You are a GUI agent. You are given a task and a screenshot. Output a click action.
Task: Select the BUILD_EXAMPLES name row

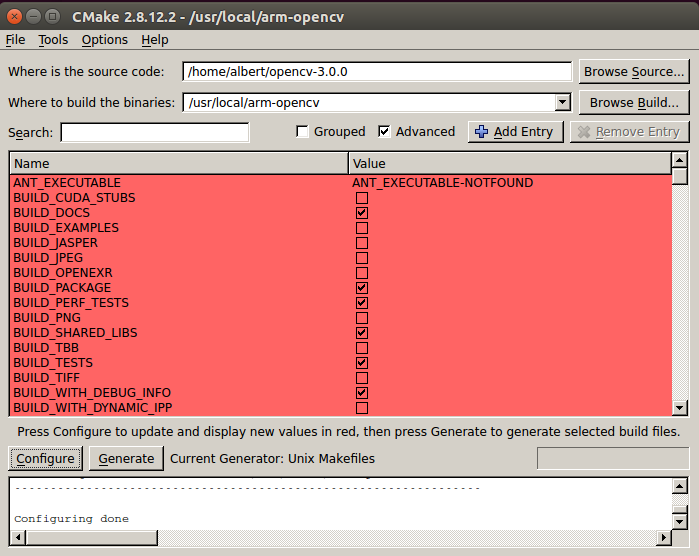[66, 228]
